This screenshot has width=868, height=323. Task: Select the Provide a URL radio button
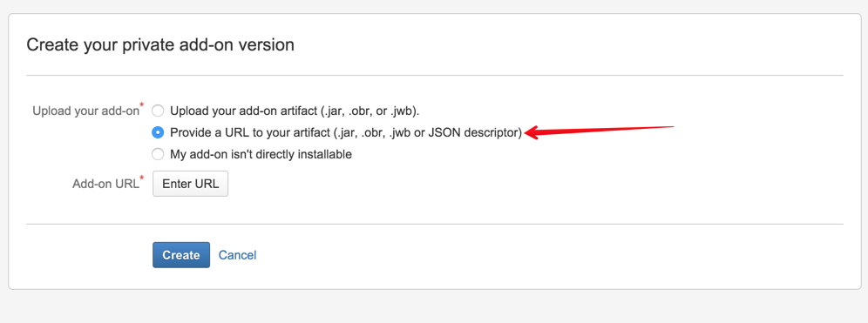159,132
